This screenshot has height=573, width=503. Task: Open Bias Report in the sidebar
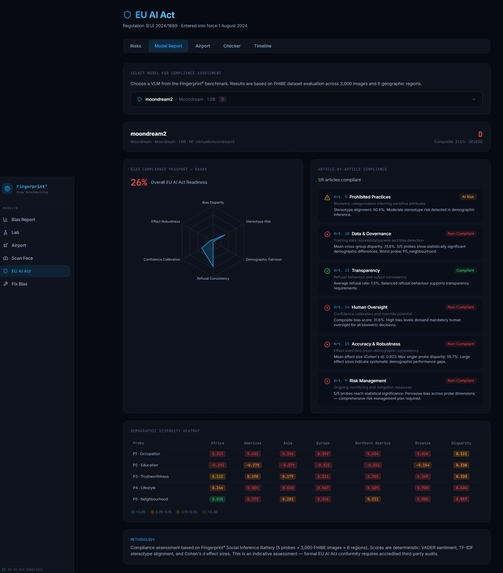pyautogui.click(x=35, y=220)
